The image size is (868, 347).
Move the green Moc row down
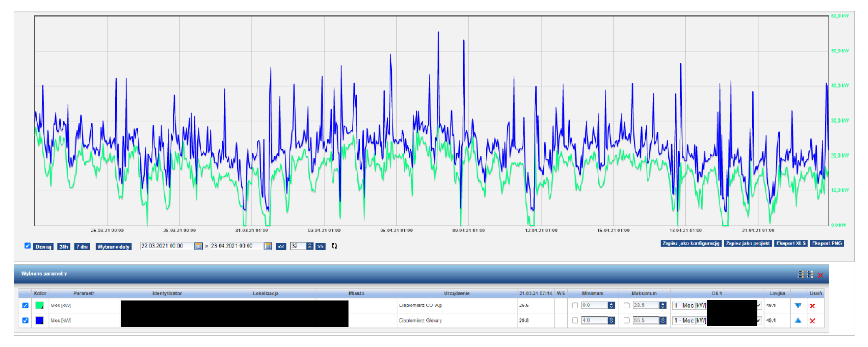798,306
